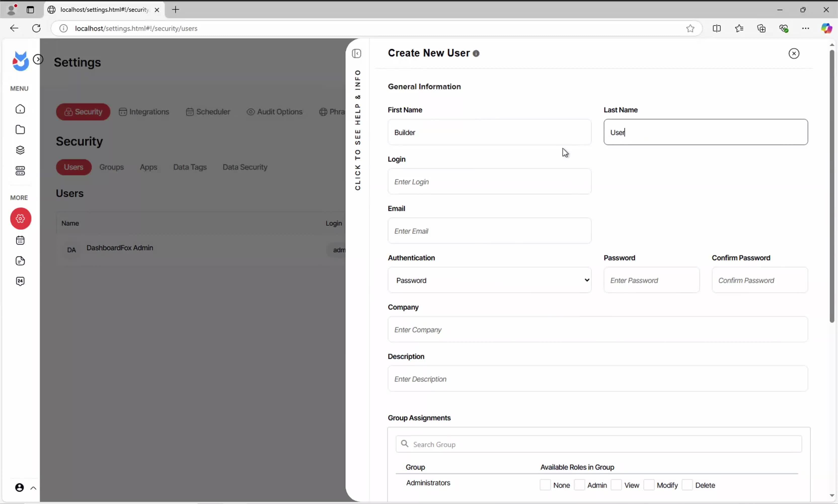Screen dimensions: 838x504
Task: Close the Create New User panel
Action: pos(793,53)
